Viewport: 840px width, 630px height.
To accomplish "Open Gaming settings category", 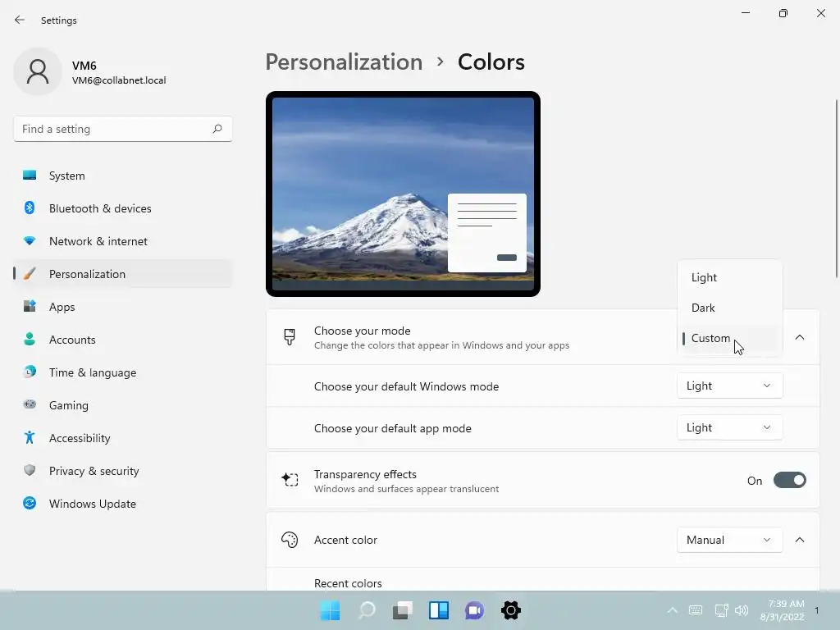I will click(123, 405).
